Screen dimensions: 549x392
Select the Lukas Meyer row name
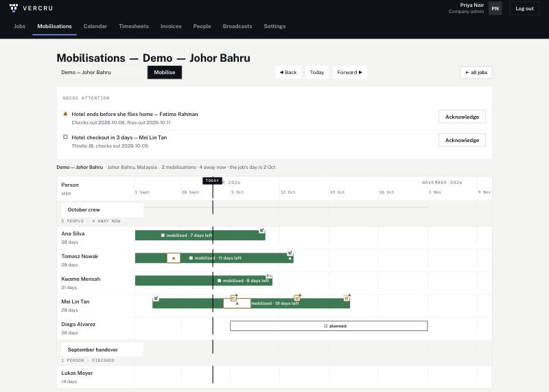(x=77, y=373)
